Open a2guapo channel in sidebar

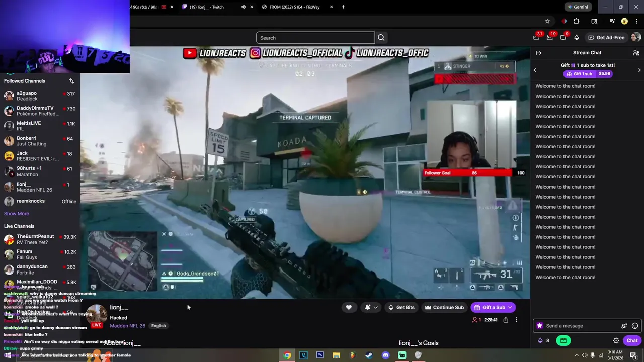[40, 96]
